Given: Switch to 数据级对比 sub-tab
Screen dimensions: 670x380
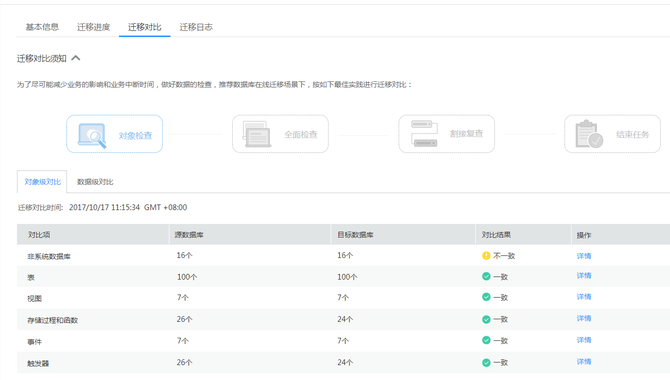Looking at the screenshot, I should [95, 182].
